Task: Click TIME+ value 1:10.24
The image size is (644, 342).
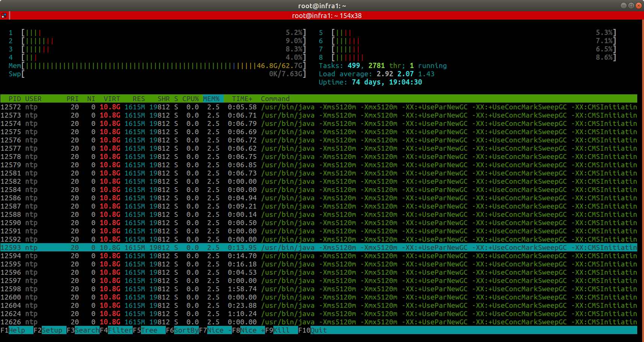Action: 242,314
